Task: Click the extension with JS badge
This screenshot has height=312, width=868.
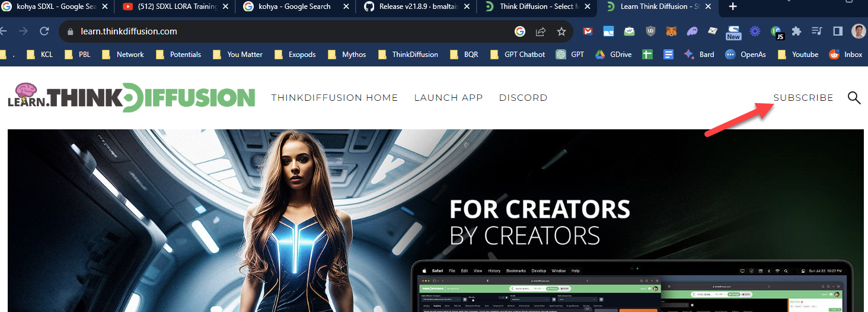Action: tap(776, 32)
